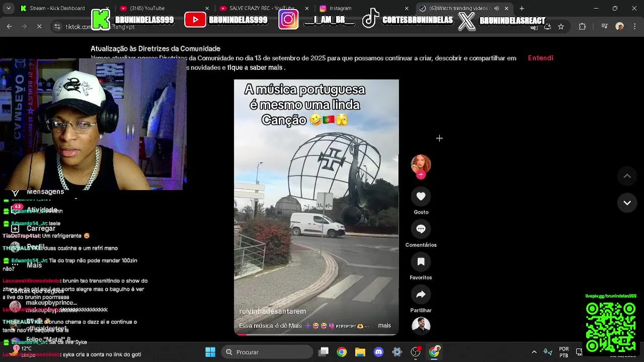Follow creator via red plus badge
Screen dimensions: 644x362
[421, 175]
